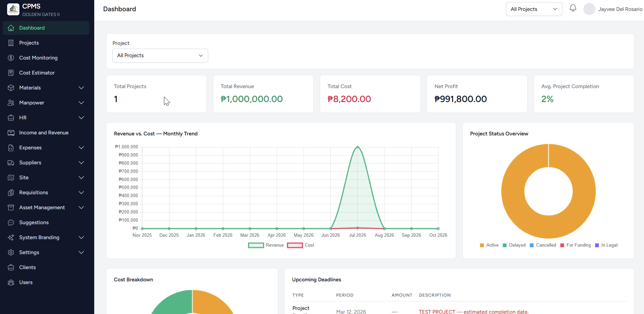The width and height of the screenshot is (644, 314).
Task: Click the Settings gear icon in sidebar
Action: coord(11,252)
